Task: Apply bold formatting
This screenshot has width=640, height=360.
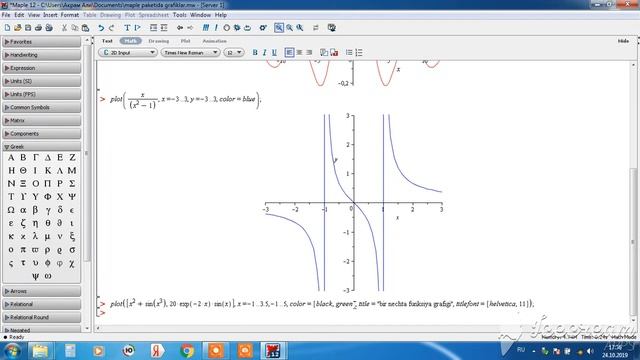Action: pos(255,53)
